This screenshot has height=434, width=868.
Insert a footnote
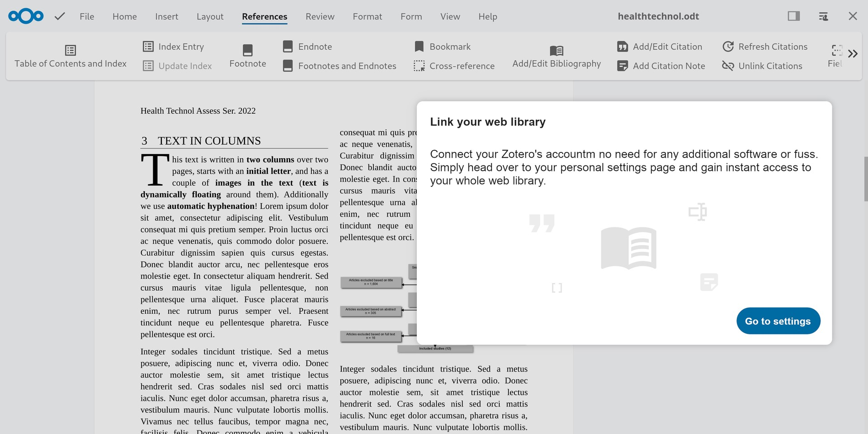coord(247,55)
